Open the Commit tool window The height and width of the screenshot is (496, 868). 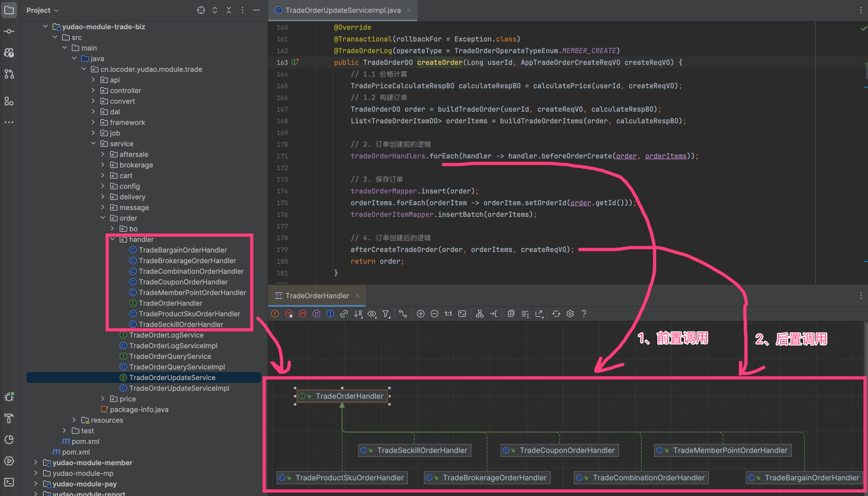[9, 31]
